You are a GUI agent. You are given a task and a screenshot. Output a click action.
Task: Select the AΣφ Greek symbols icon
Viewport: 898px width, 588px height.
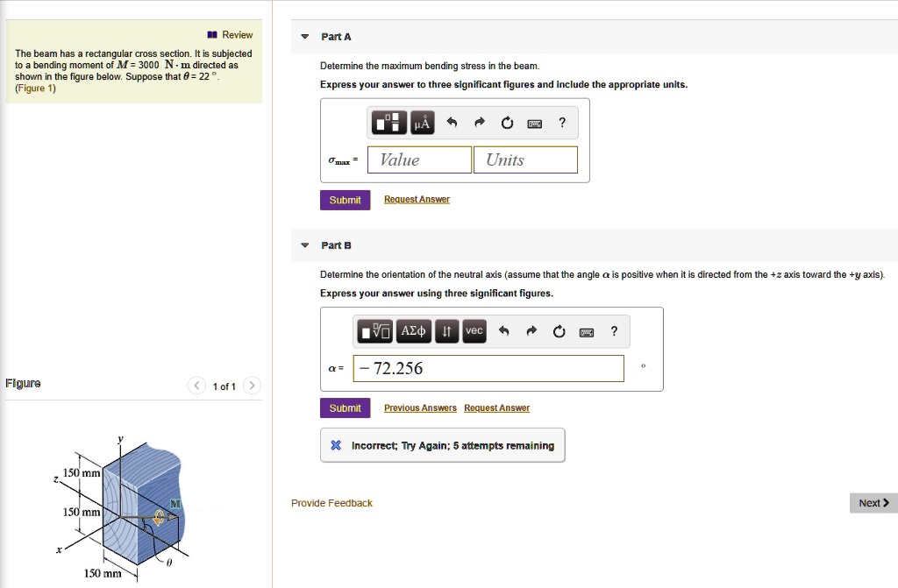tap(414, 331)
